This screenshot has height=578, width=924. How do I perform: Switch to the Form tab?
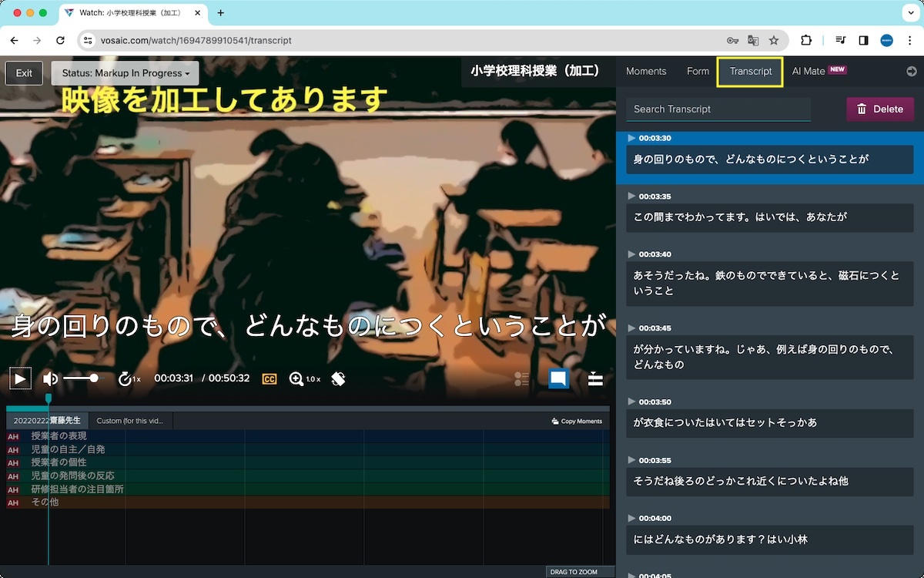[698, 71]
